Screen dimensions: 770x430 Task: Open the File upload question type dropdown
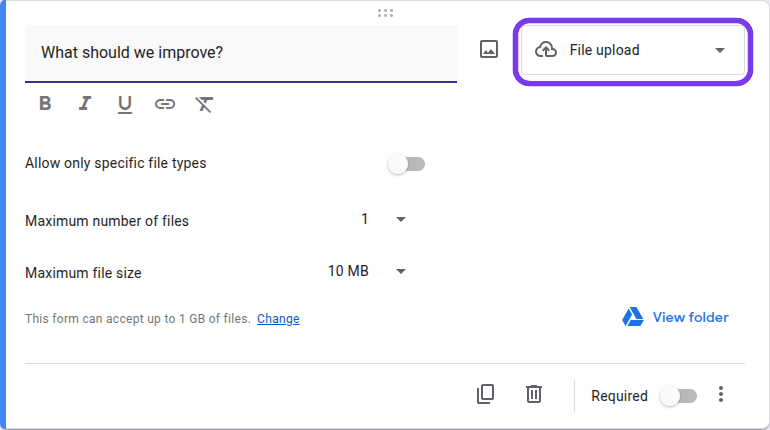632,51
